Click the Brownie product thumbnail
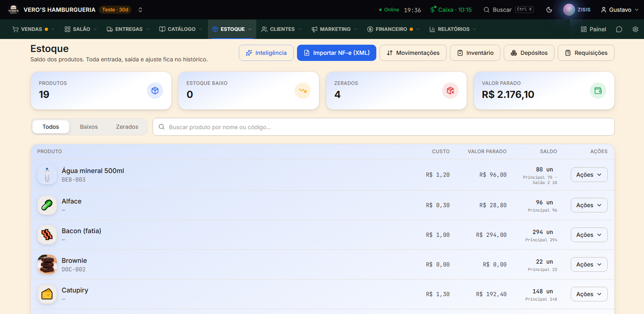This screenshot has width=644, height=314. coord(47,264)
